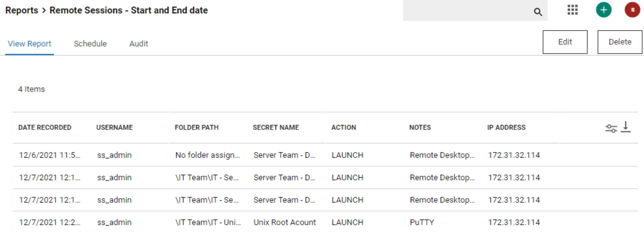Sort by the IP Address column header
644x236 pixels.
506,127
